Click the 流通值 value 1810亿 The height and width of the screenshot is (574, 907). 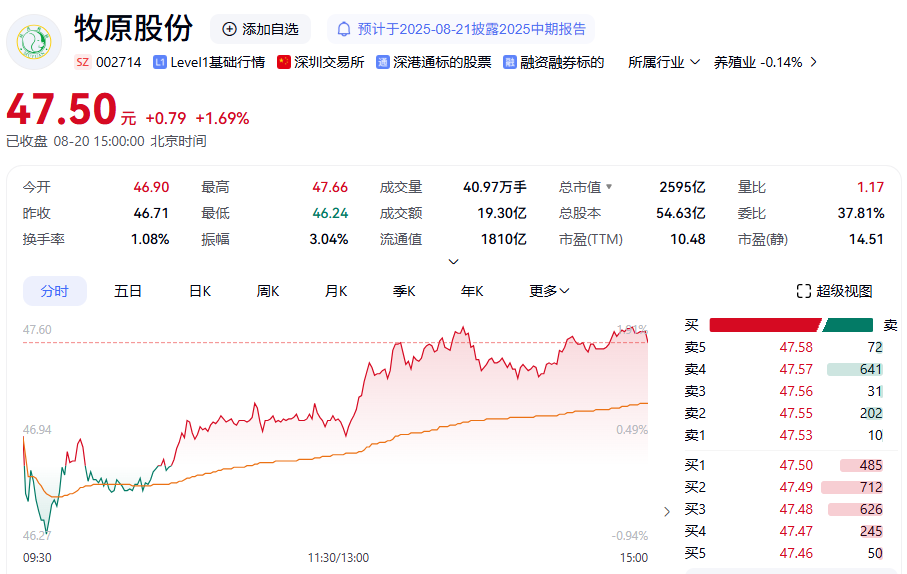[503, 239]
